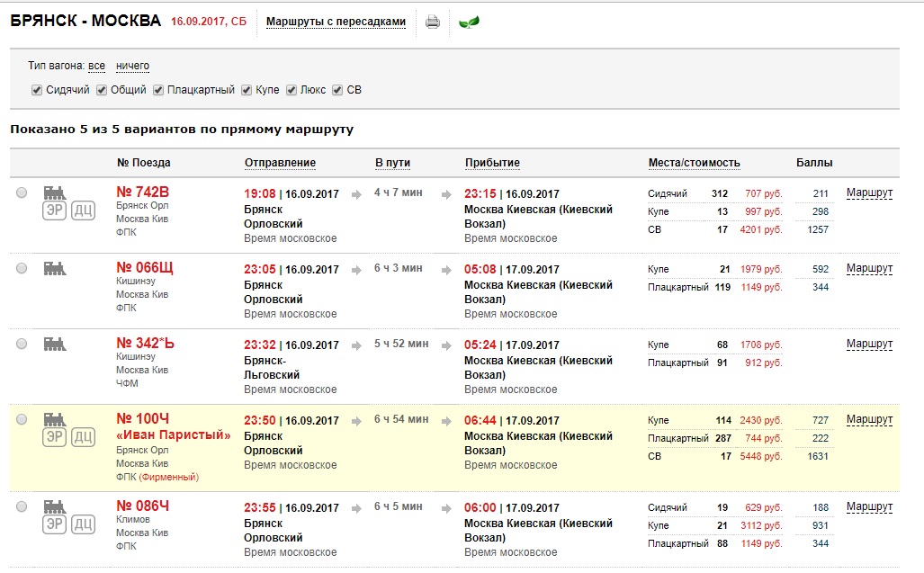
Task: Click the ЭР badge for train 100Ч
Action: pyautogui.click(x=55, y=437)
